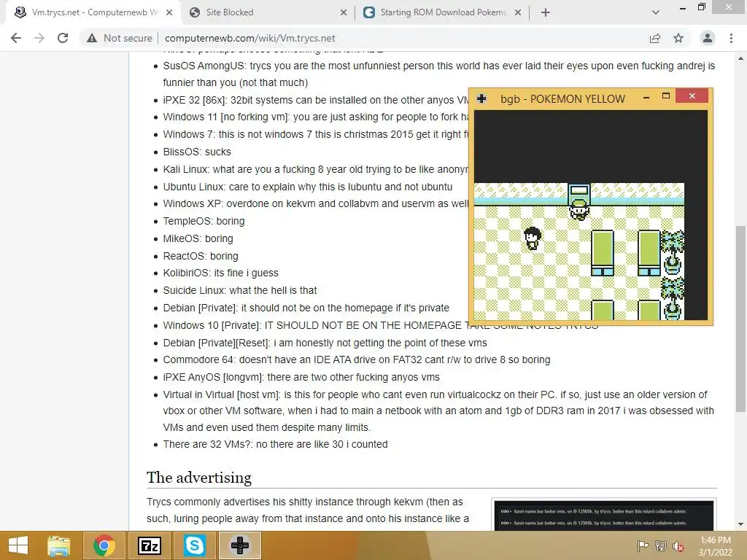This screenshot has width=747, height=560.
Task: Click the player character in the game
Action: [578, 209]
